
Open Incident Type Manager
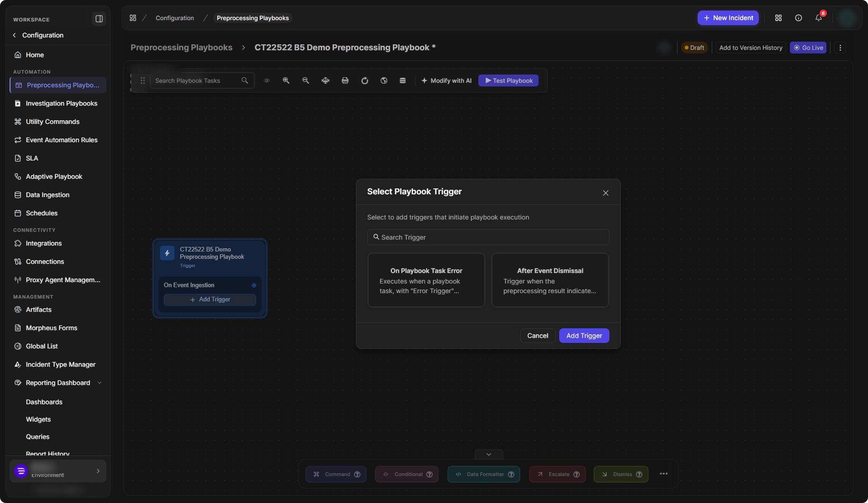coord(58,364)
